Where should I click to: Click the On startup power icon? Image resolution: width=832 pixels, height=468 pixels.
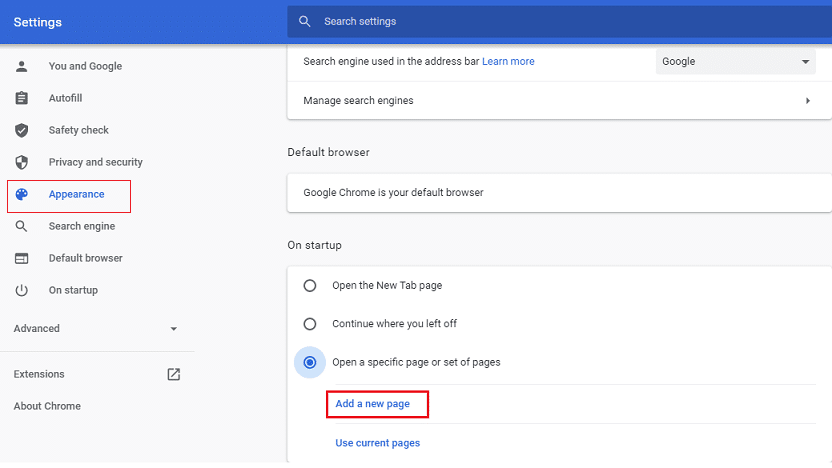[x=21, y=290]
